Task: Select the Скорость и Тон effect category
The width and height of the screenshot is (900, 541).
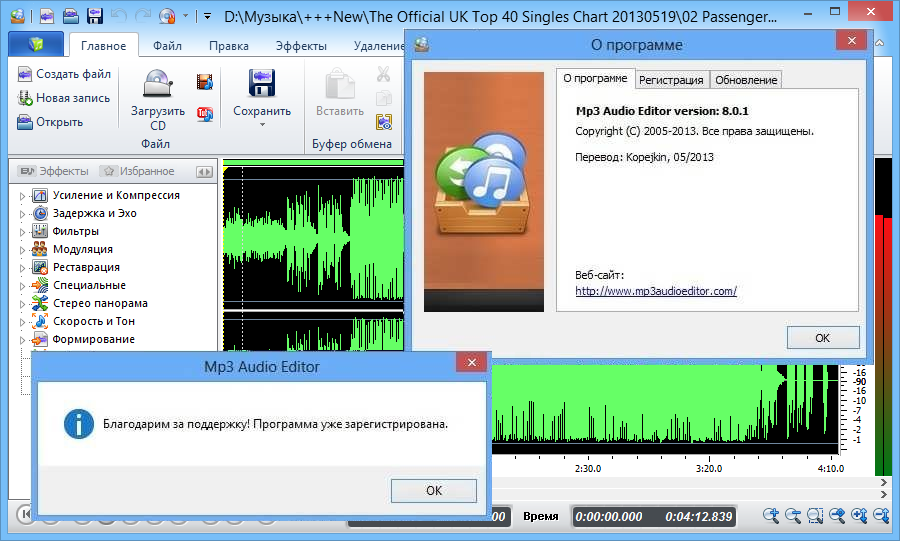Action: point(94,321)
